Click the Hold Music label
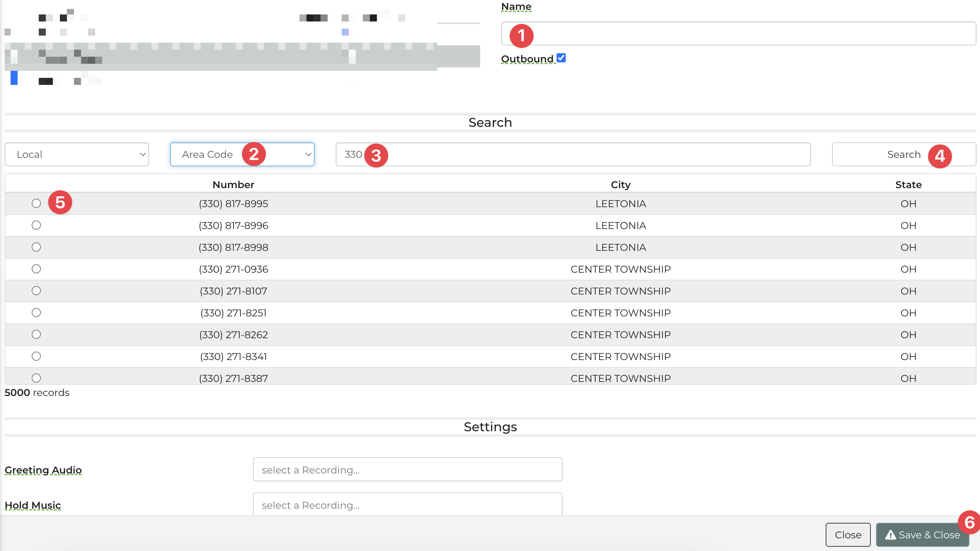 [33, 505]
